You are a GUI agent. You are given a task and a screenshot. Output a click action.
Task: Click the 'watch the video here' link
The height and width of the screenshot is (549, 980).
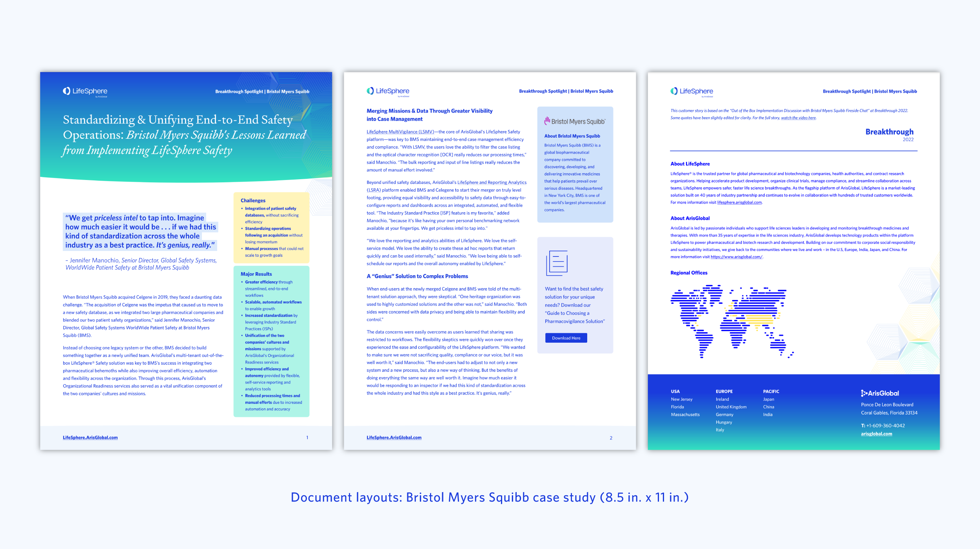(798, 118)
